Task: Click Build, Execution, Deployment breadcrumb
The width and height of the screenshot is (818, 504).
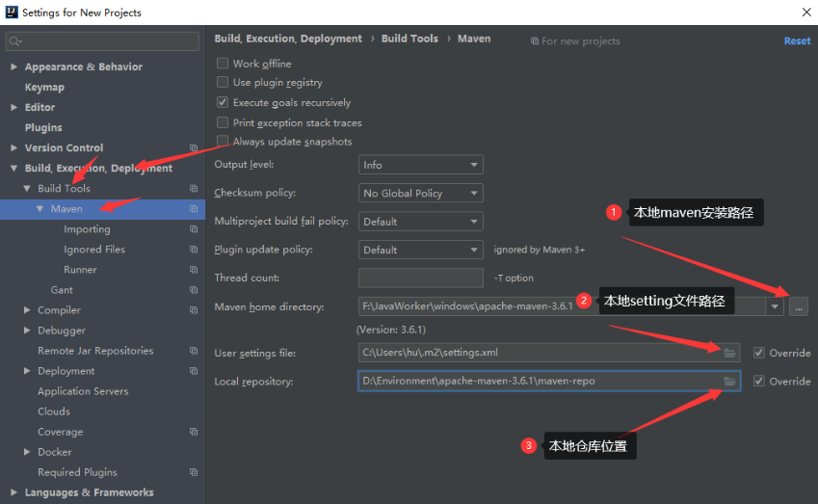Action: [x=288, y=39]
